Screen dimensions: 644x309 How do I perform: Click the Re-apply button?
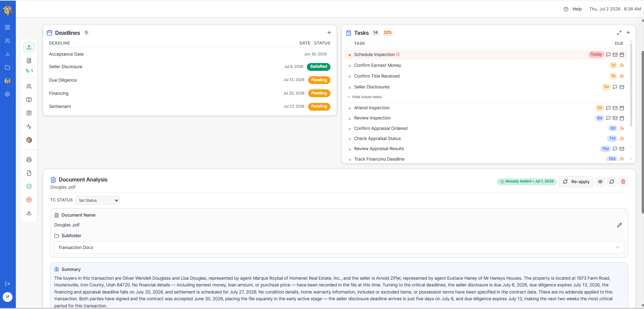pos(576,181)
